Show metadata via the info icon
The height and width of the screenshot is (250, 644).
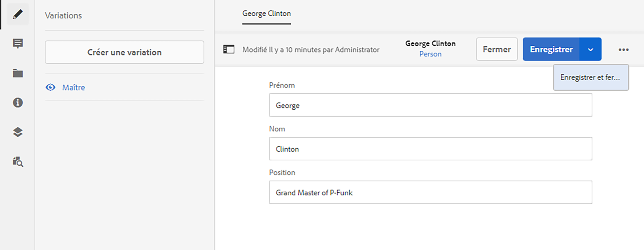point(18,102)
